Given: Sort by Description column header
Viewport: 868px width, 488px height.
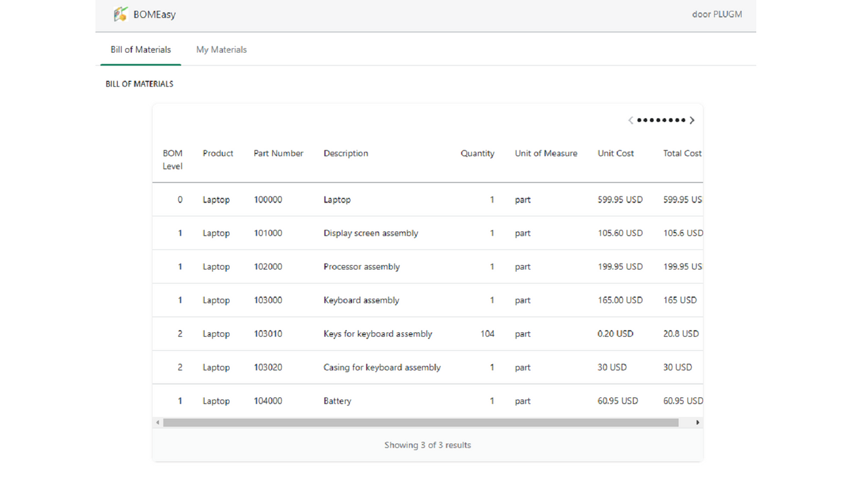Looking at the screenshot, I should click(x=346, y=153).
